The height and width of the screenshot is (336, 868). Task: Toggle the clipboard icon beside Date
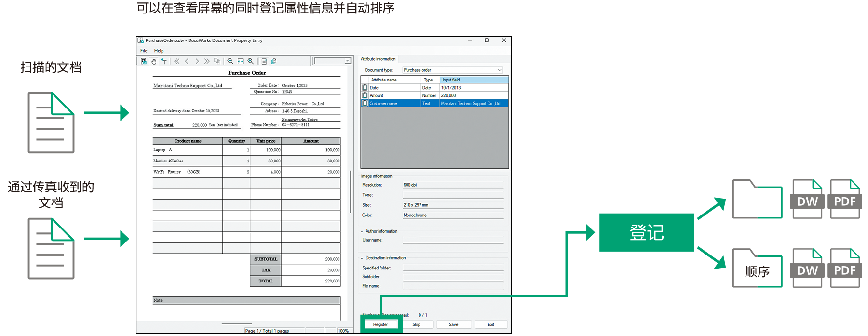tap(365, 88)
